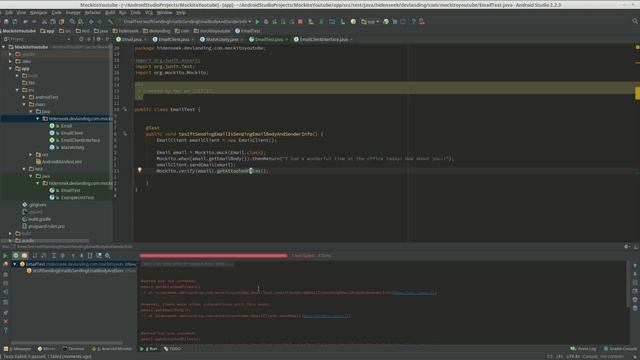Click the console vertical scrollbar
This screenshot has height=360, width=640.
[629, 284]
